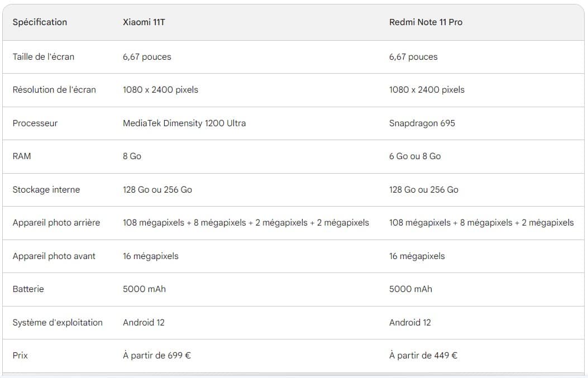Select the Taille de l'écran row label
The width and height of the screenshot is (588, 378).
tap(43, 56)
